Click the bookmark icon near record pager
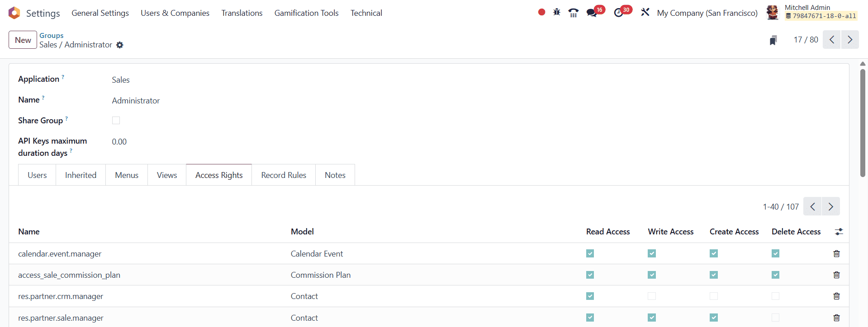Viewport: 868px width, 327px height. (x=773, y=40)
